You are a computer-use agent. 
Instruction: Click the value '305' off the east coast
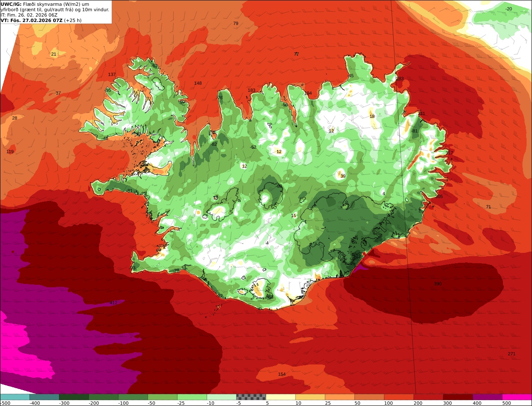click(439, 197)
